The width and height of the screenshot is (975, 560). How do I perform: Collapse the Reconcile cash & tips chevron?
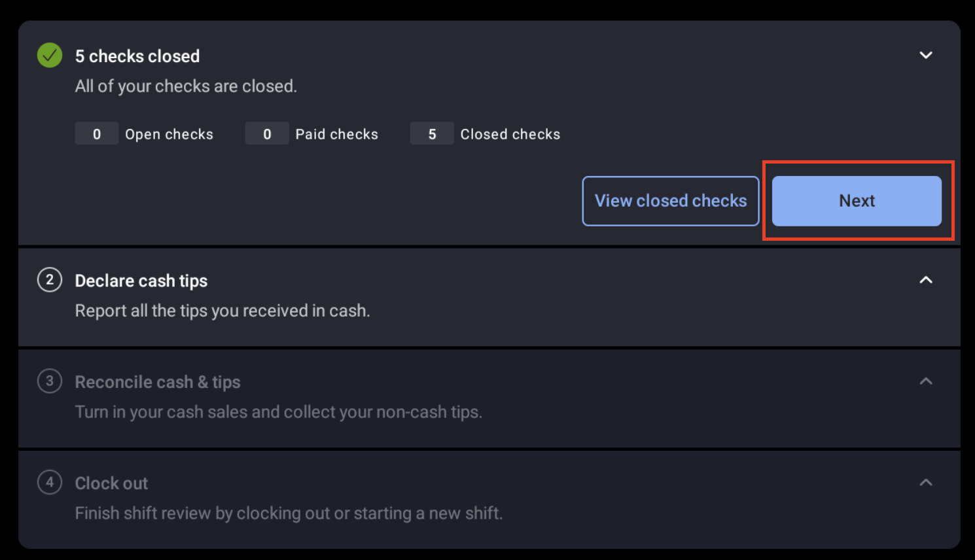pyautogui.click(x=926, y=380)
